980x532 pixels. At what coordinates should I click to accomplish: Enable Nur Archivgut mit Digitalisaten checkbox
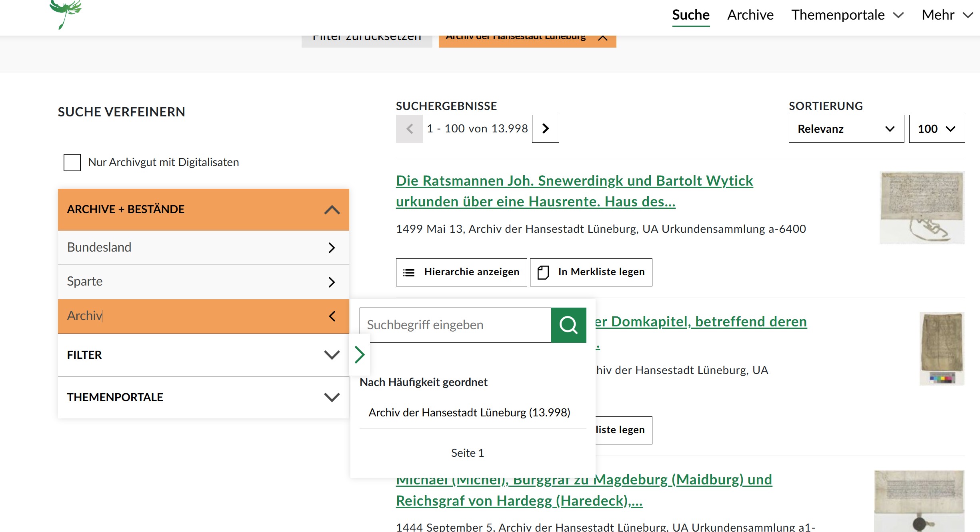point(72,162)
